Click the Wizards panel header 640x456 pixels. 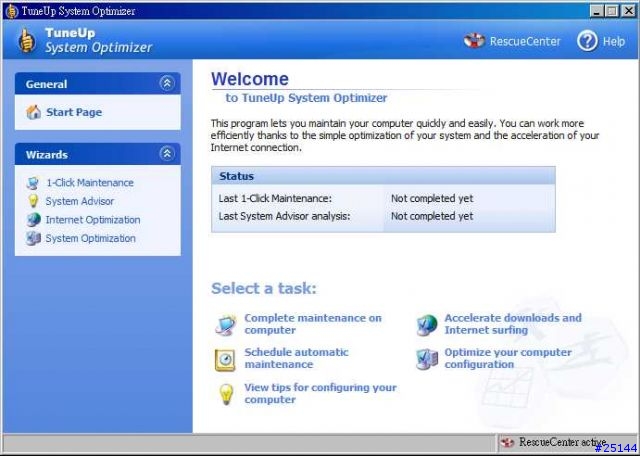coord(98,154)
